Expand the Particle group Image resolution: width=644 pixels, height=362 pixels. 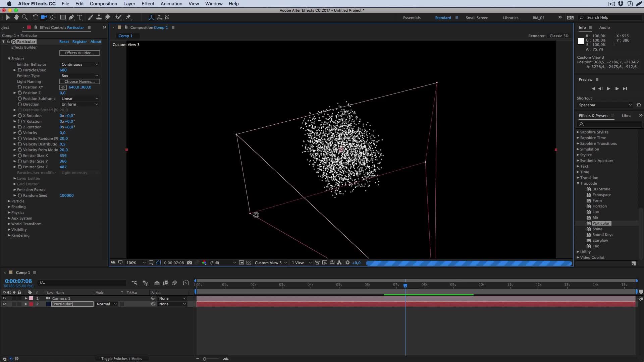pyautogui.click(x=9, y=201)
